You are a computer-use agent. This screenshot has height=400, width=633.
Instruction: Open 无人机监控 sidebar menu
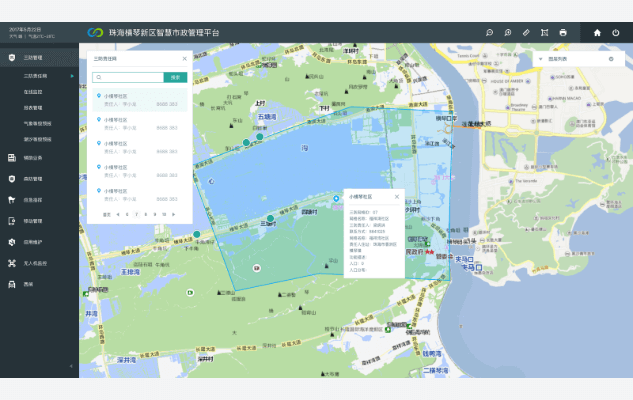pos(36,263)
